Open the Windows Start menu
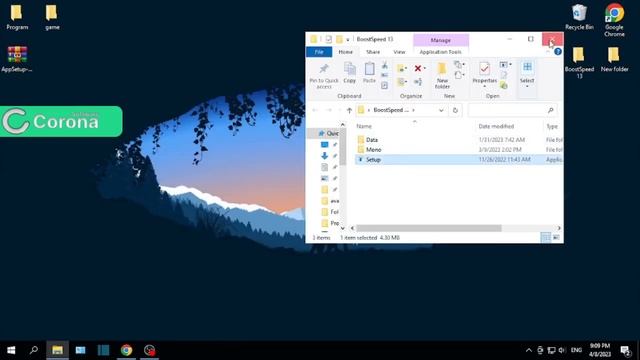 point(11,350)
